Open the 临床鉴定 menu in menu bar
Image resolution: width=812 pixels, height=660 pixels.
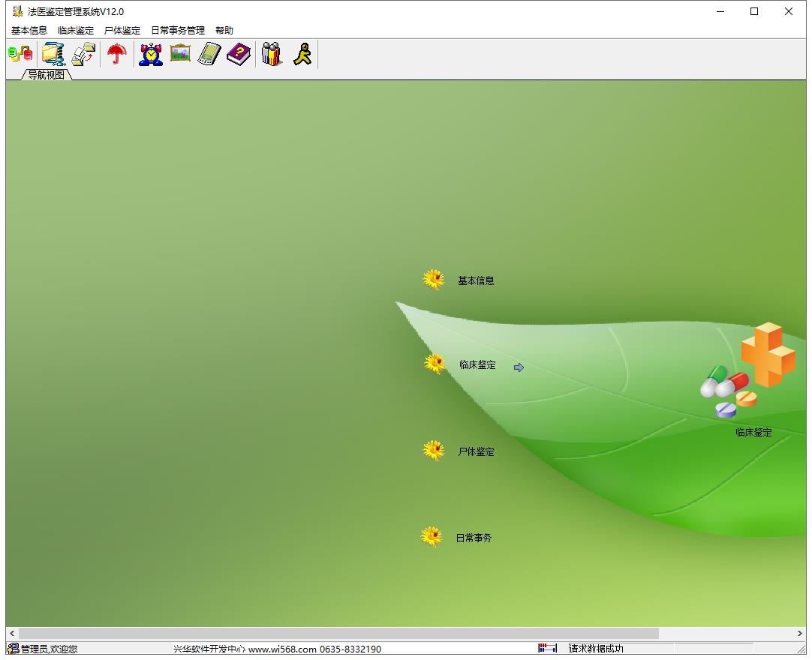(x=76, y=31)
